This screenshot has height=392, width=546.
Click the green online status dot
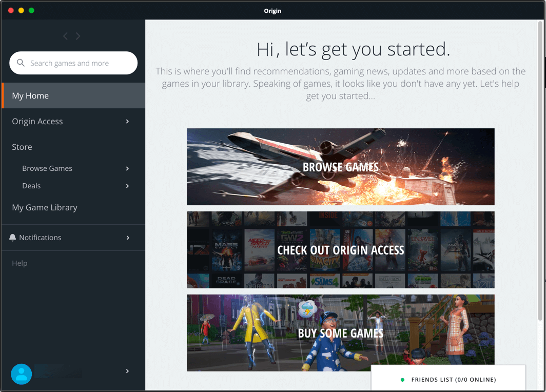click(402, 380)
